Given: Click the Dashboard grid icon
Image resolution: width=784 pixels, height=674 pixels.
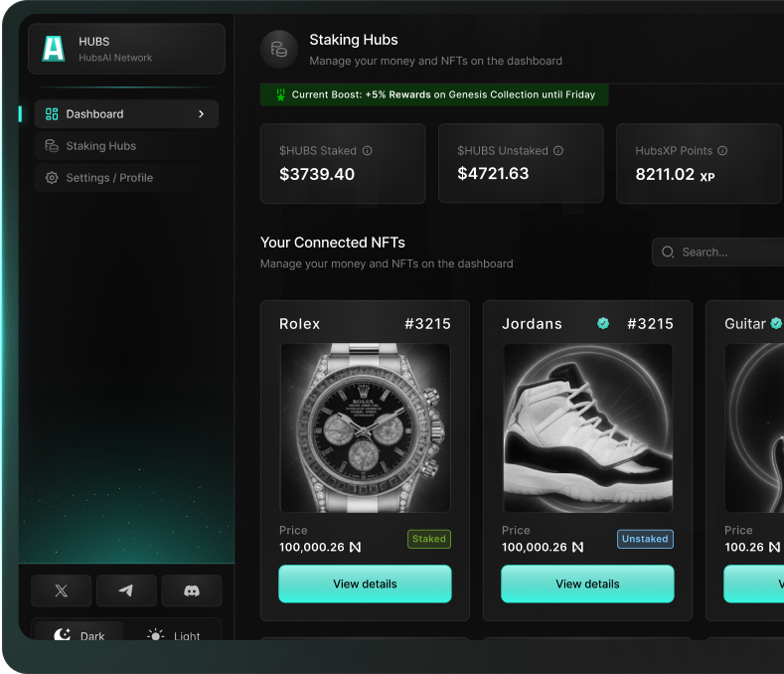Looking at the screenshot, I should (x=52, y=114).
